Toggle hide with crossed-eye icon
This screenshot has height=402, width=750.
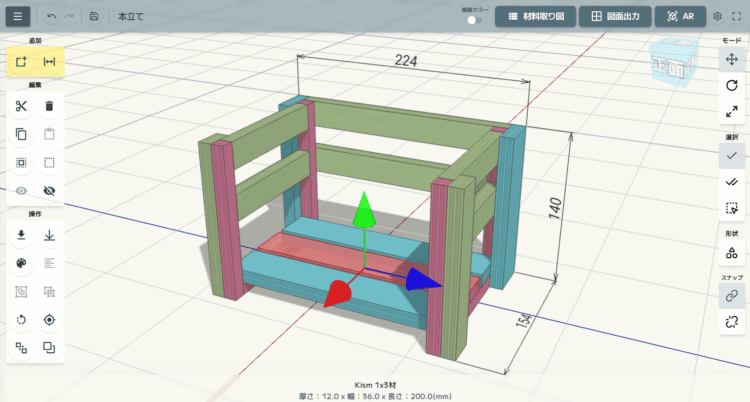point(49,190)
